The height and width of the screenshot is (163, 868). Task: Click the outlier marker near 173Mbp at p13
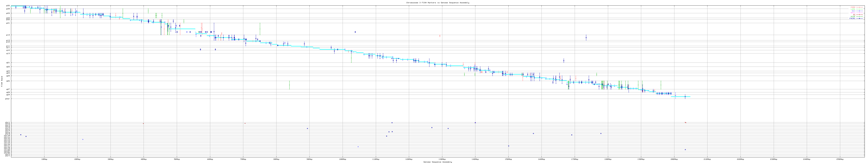coord(586,38)
